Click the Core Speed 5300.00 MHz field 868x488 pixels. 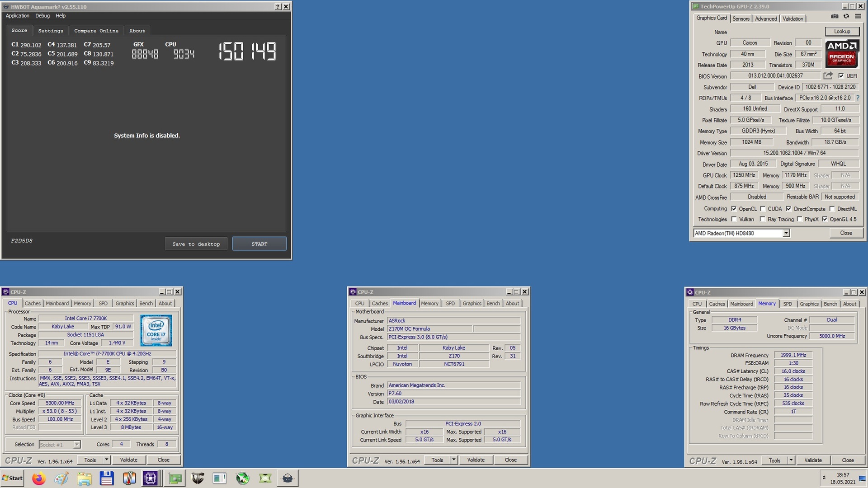click(x=60, y=403)
